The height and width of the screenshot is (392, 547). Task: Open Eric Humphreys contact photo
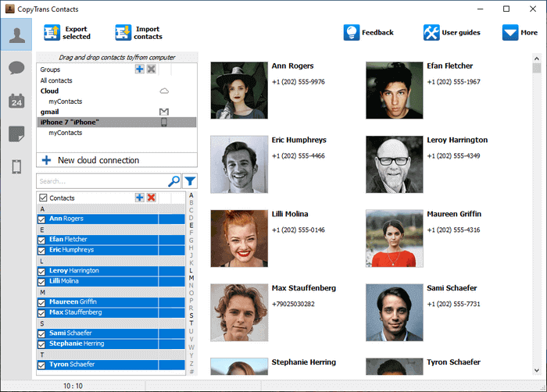coord(239,164)
